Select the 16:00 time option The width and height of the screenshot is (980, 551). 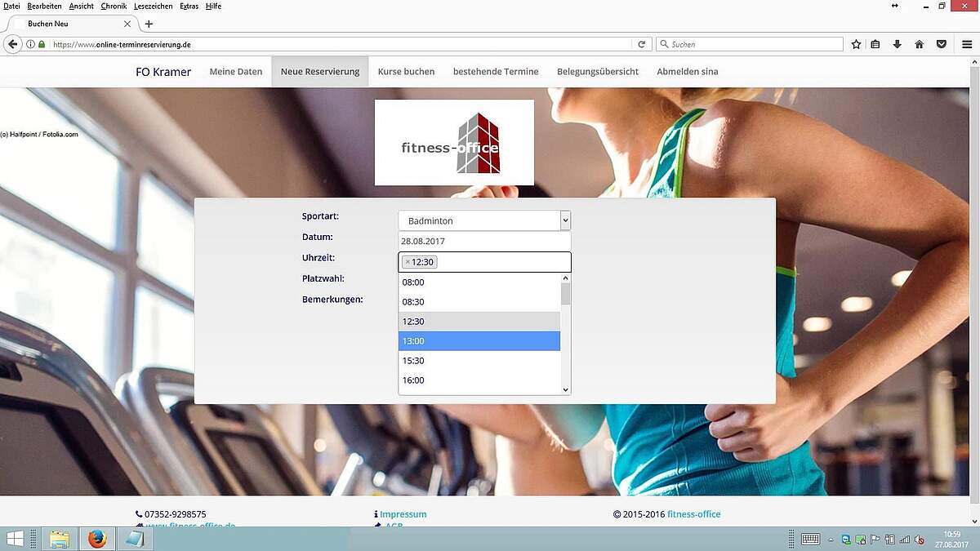pyautogui.click(x=479, y=380)
